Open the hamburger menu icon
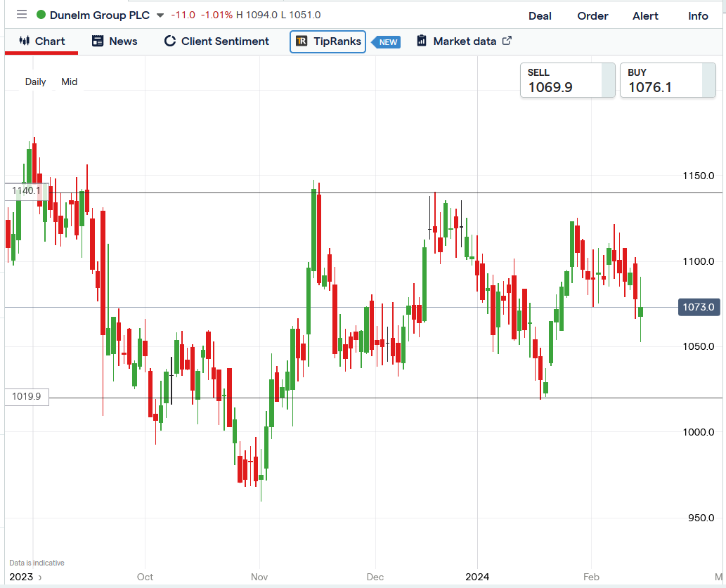 [x=21, y=15]
